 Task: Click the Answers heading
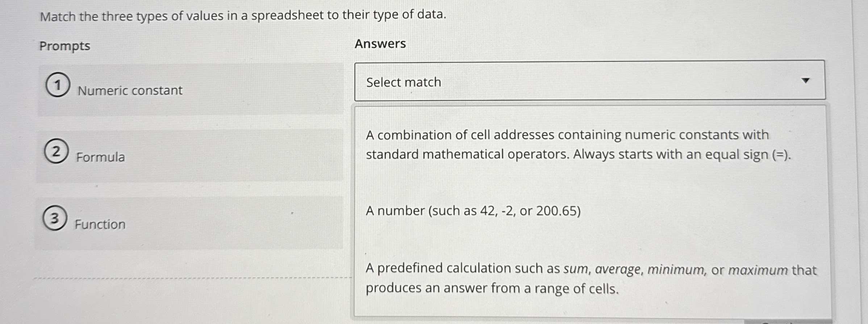coord(380,43)
